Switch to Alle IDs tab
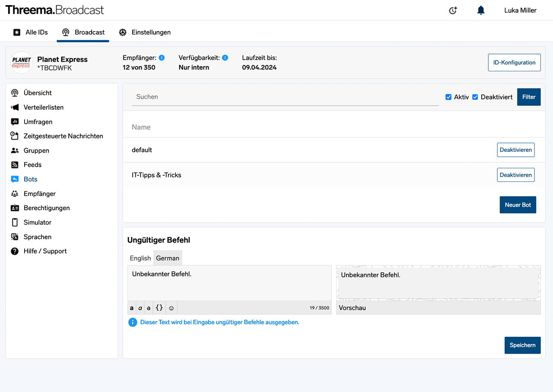Image resolution: width=553 pixels, height=392 pixels. click(30, 32)
